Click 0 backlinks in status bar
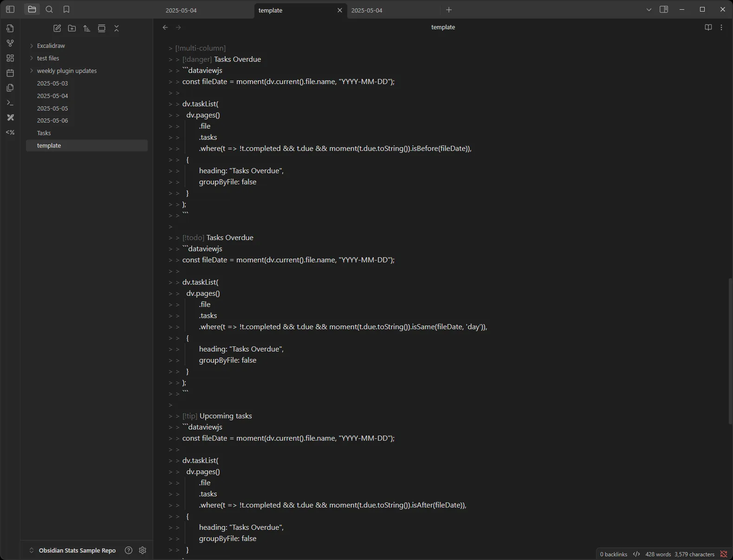 613,554
